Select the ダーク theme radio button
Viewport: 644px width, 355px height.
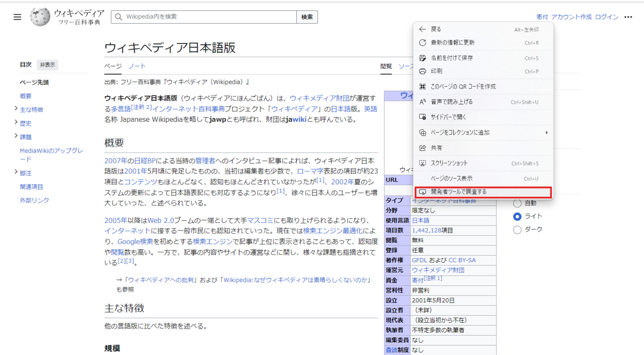pyautogui.click(x=517, y=229)
